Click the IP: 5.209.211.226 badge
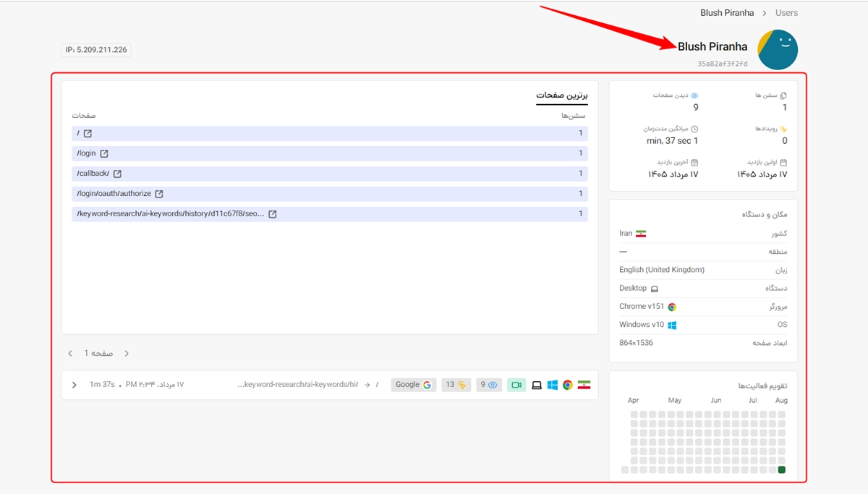 click(x=96, y=50)
